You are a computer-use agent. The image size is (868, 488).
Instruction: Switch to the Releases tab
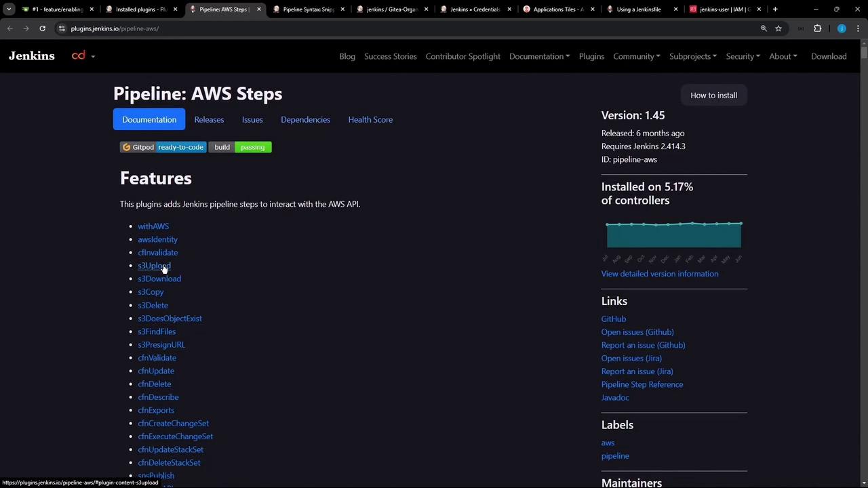(209, 119)
